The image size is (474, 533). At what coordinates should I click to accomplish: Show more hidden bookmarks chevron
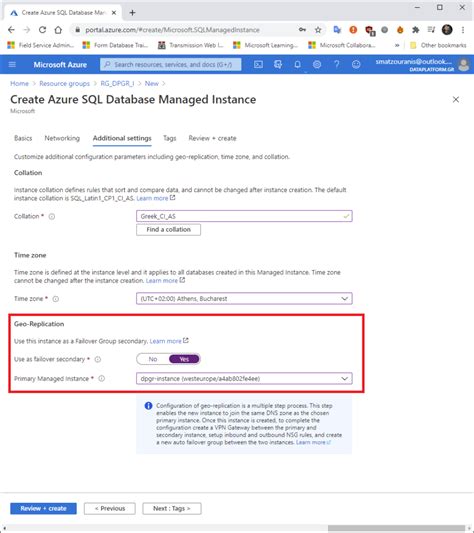coord(397,45)
